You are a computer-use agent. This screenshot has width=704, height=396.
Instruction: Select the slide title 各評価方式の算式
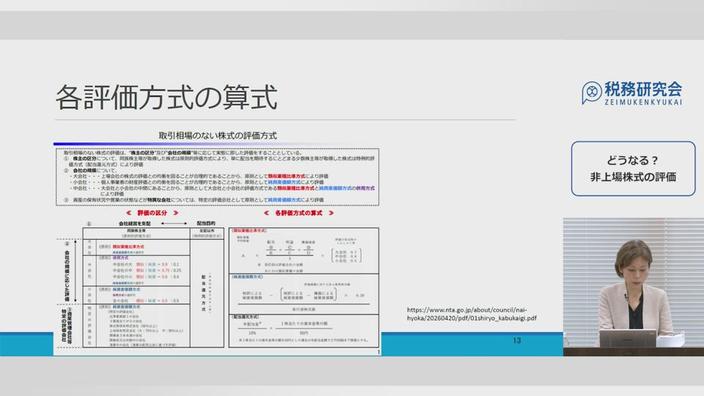click(x=167, y=97)
